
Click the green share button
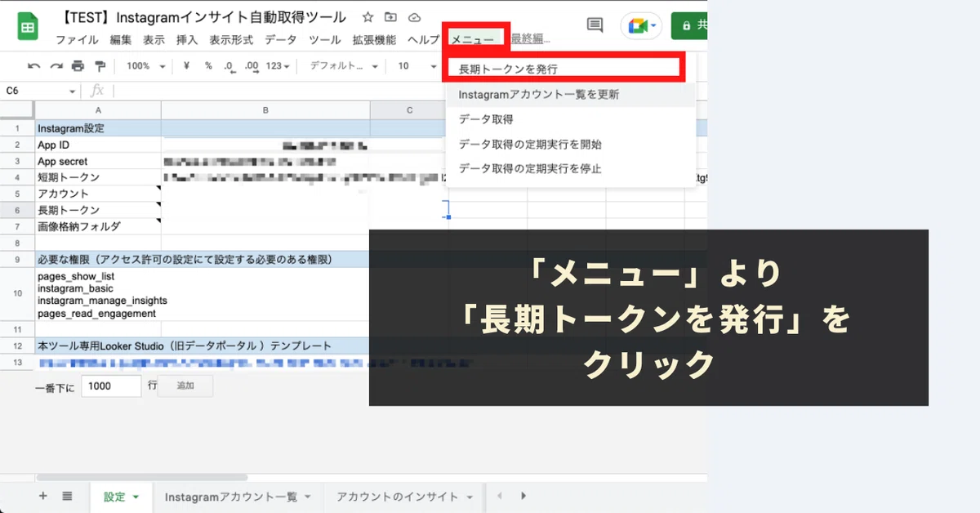(689, 25)
